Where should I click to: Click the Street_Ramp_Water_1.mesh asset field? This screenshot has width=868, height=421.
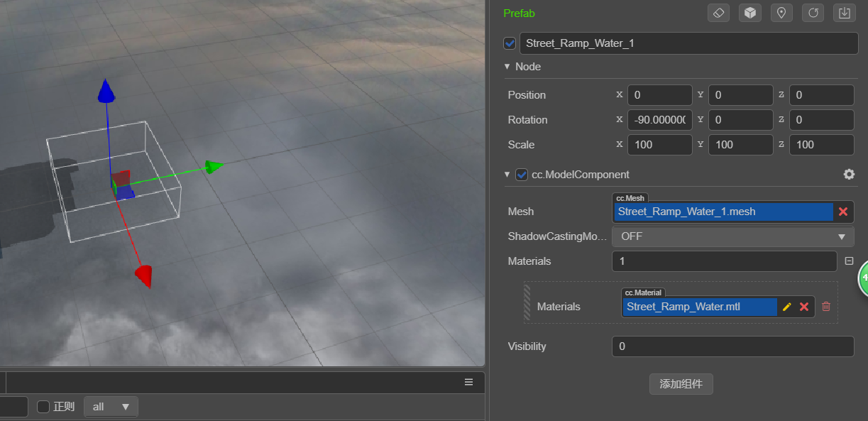[x=723, y=212]
